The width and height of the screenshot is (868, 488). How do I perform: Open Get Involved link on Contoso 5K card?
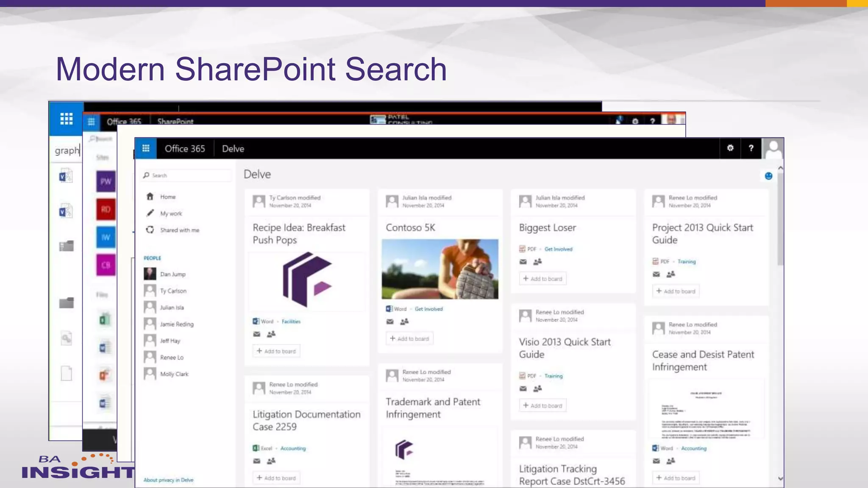(x=428, y=309)
